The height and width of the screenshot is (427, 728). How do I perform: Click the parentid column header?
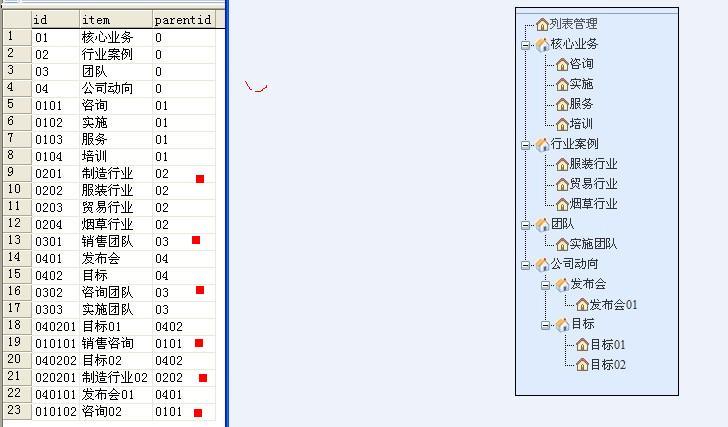(183, 19)
